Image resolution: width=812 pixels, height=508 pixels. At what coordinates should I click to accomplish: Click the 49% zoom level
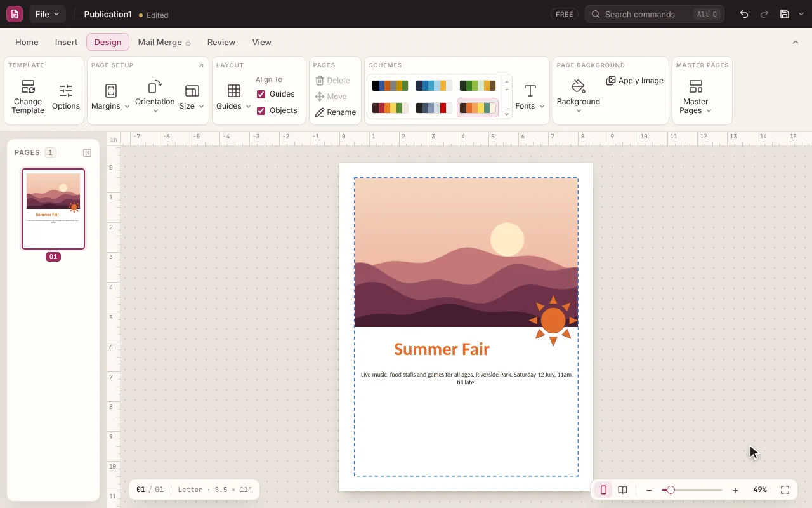coord(760,490)
